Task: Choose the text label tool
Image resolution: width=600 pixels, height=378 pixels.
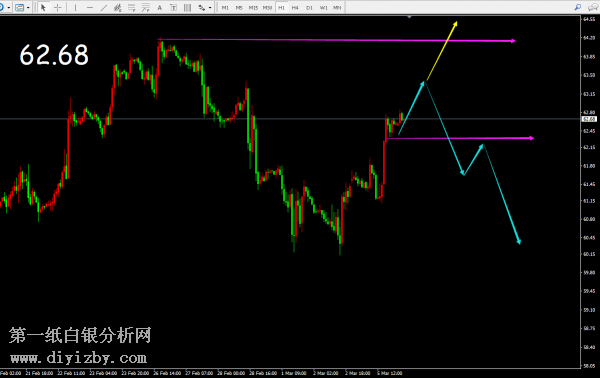Action: [x=173, y=7]
